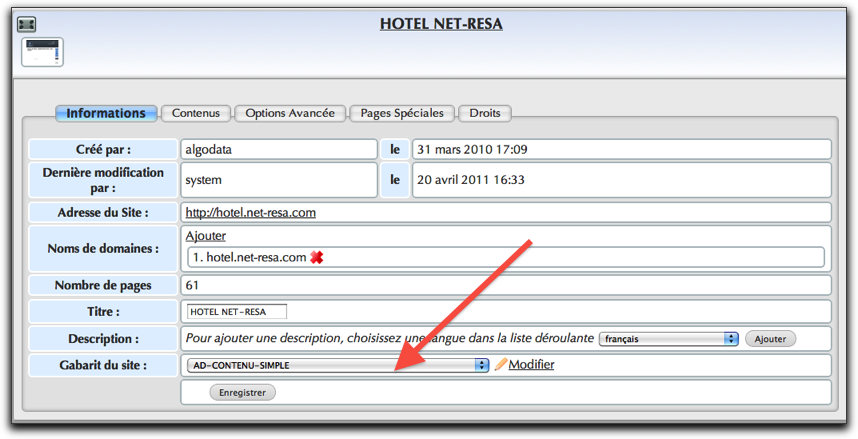Click the Créé par label
This screenshot has width=858, height=439.
pyautogui.click(x=103, y=149)
